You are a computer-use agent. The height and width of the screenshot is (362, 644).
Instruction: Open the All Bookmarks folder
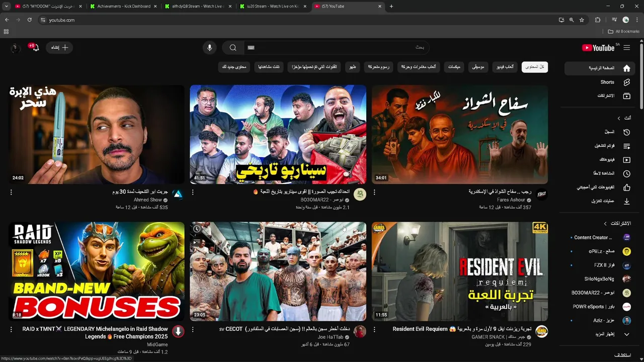(x=624, y=31)
